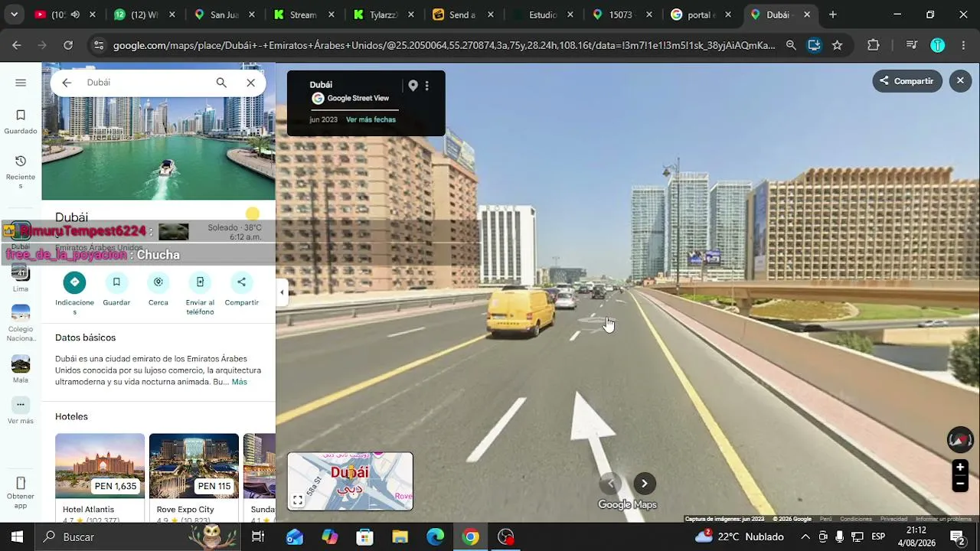Open File Explorer from taskbar
The width and height of the screenshot is (980, 551).
tap(400, 537)
